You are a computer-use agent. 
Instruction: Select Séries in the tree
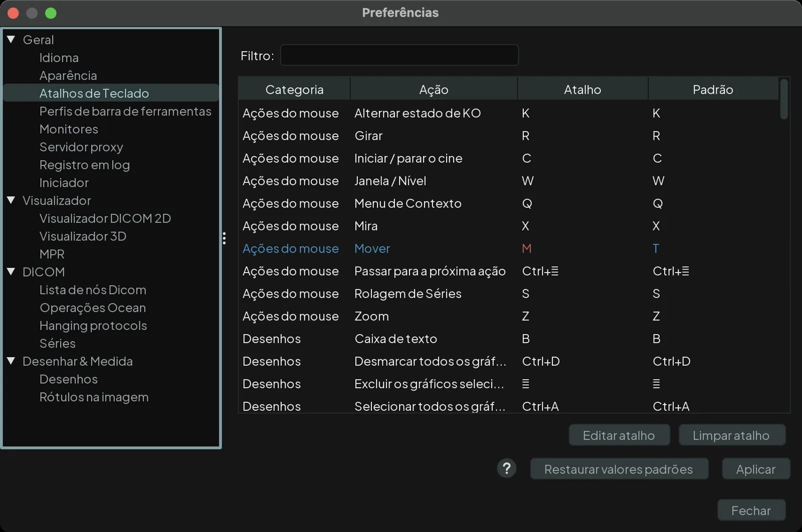58,344
